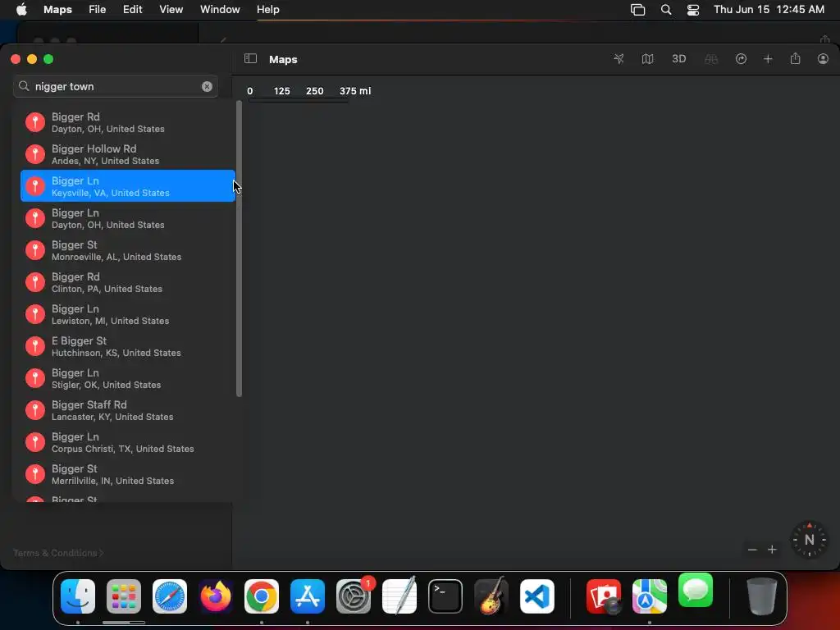
Task: Launch Google Chrome from the Dock
Action: point(262,596)
